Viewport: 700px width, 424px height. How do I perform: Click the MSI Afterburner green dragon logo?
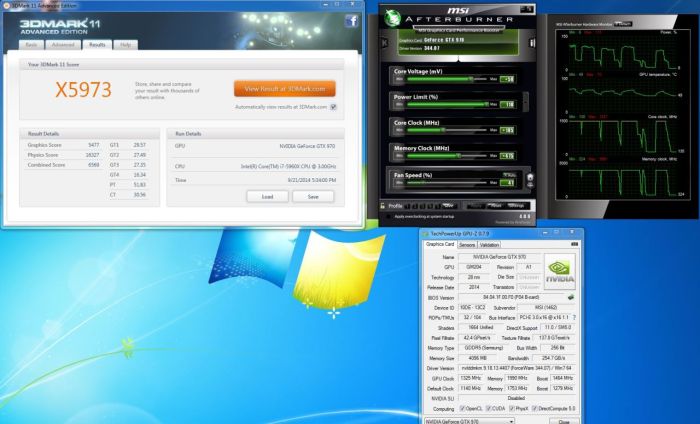tap(392, 18)
